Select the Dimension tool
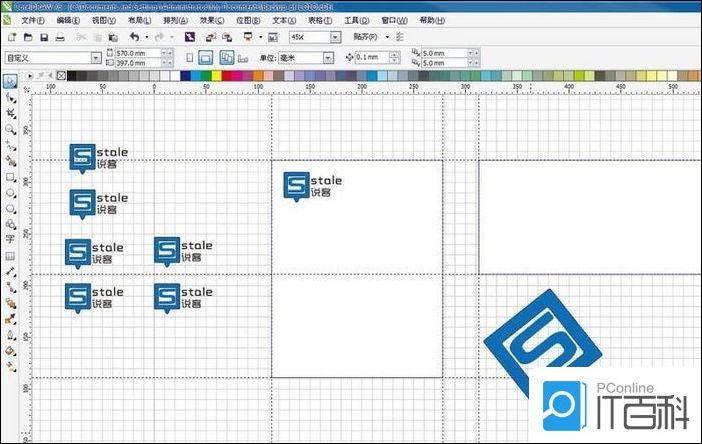 [x=10, y=271]
